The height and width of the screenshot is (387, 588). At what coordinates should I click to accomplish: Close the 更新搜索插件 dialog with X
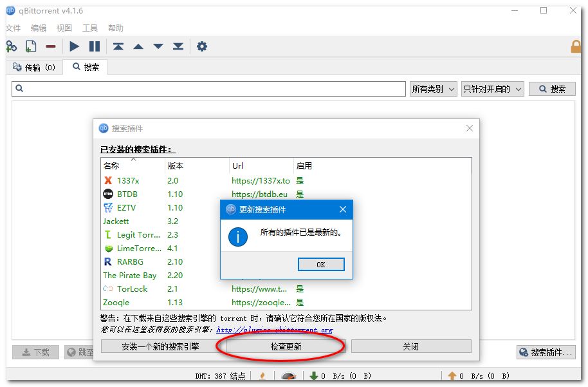click(343, 209)
